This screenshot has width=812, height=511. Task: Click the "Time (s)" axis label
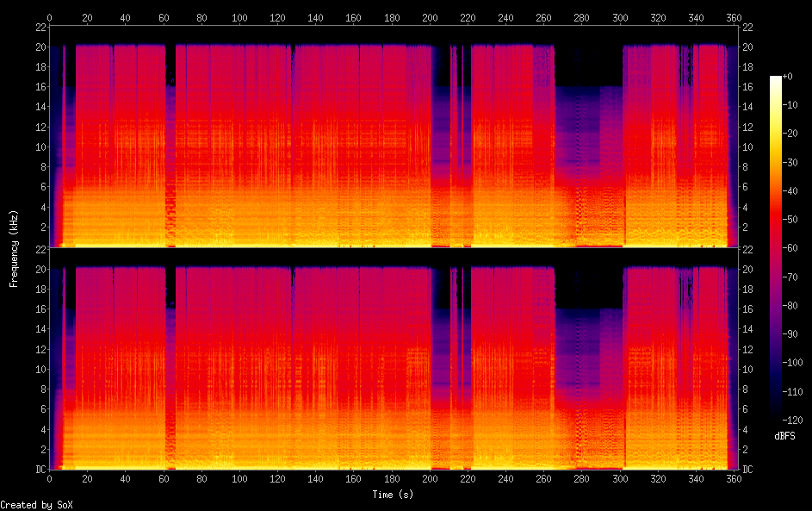click(x=394, y=495)
